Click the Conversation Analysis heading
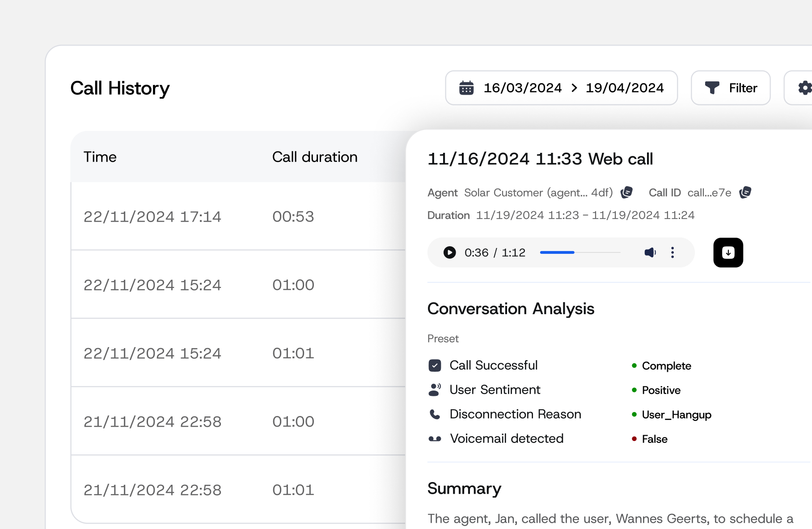Image resolution: width=812 pixels, height=529 pixels. coord(511,309)
